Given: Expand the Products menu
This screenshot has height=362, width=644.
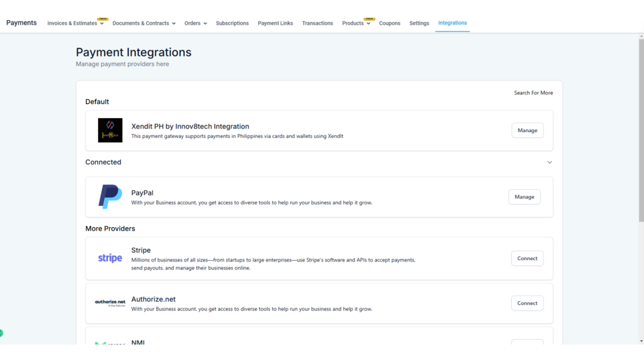Looking at the screenshot, I should (x=356, y=23).
